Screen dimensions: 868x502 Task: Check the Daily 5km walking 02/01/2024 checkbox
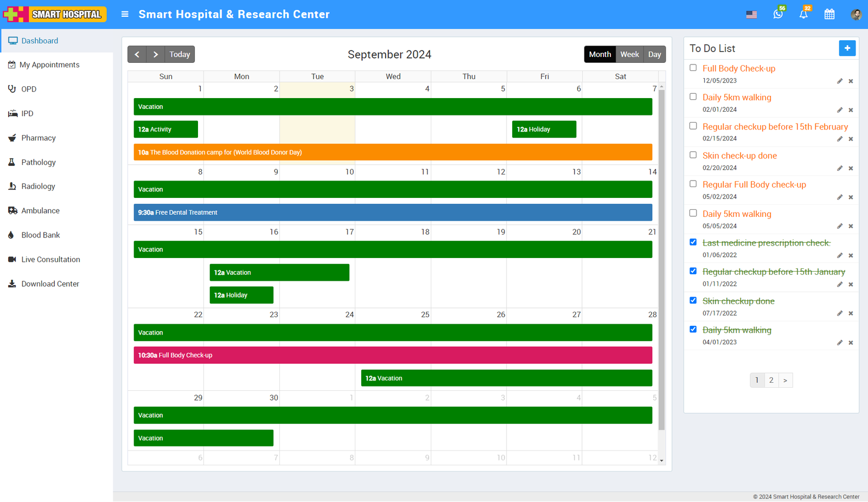(x=693, y=97)
